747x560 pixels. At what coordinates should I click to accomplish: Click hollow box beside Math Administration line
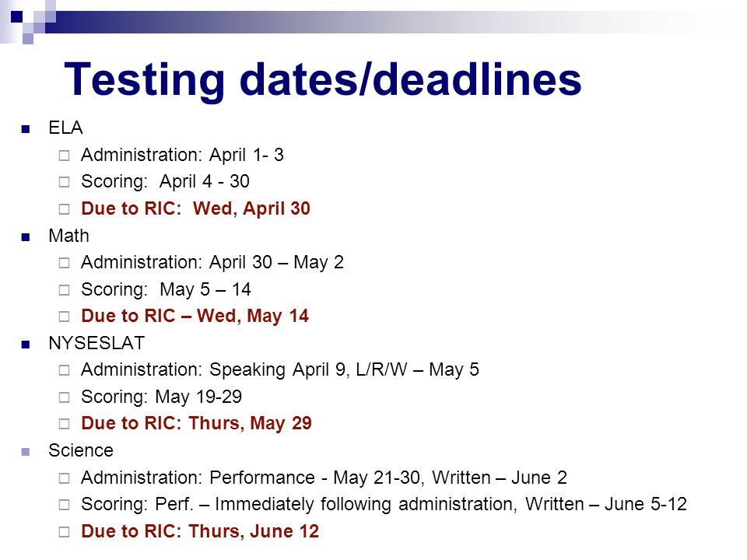point(64,264)
